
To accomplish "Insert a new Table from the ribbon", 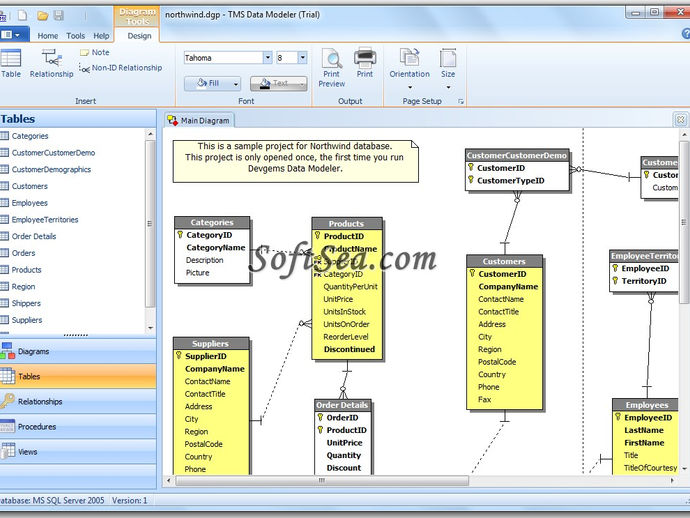I will (11, 64).
